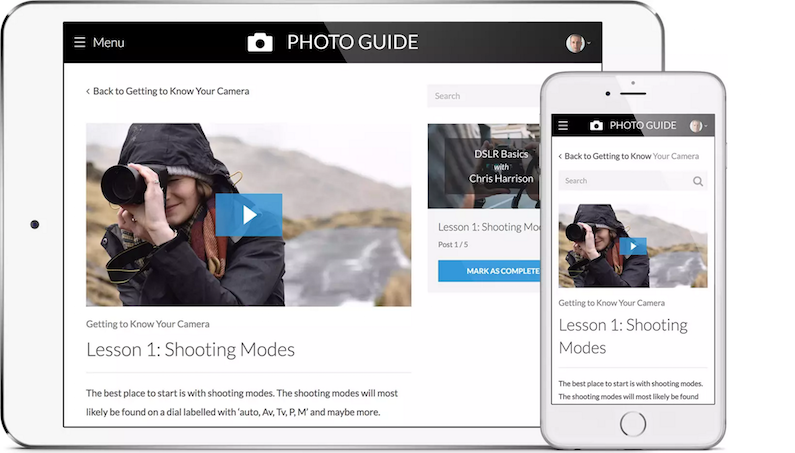
Task: Play the lesson video on the phone
Action: click(x=633, y=246)
